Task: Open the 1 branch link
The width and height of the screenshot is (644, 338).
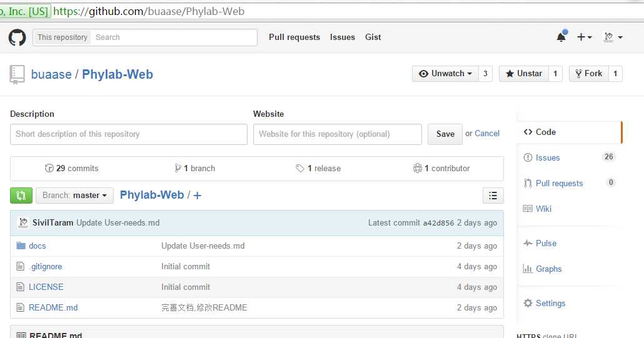Action: click(194, 168)
